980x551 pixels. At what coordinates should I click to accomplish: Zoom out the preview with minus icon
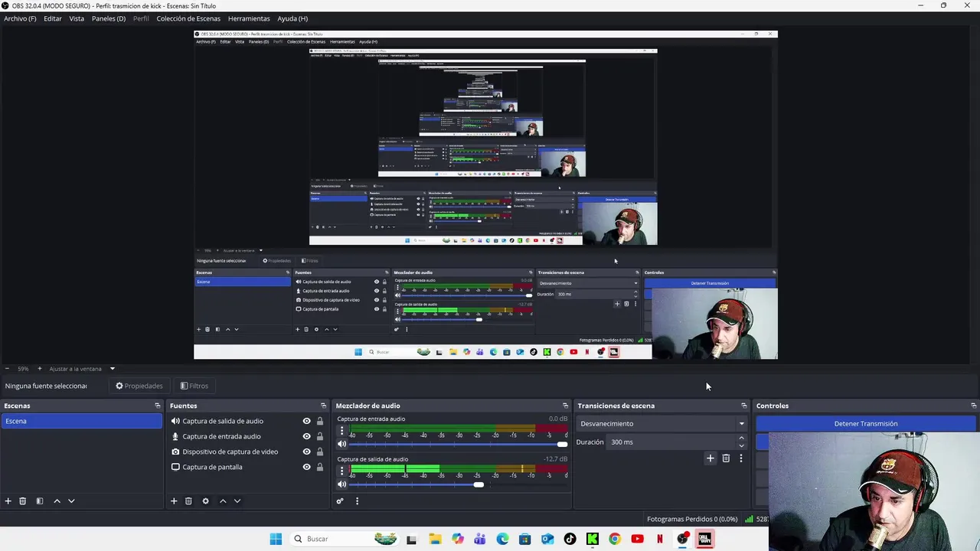coord(7,369)
